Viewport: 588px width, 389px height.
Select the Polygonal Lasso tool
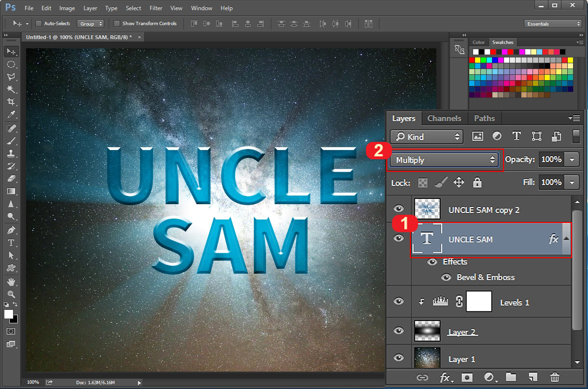pos(11,77)
